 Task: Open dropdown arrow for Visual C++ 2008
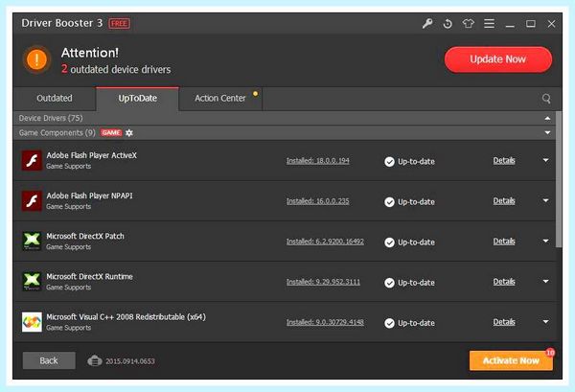click(545, 322)
